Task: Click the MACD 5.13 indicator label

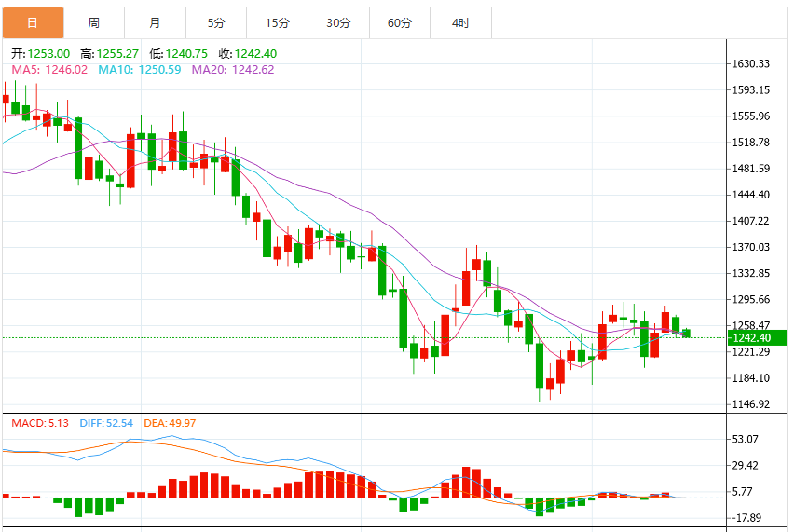Action: click(40, 423)
